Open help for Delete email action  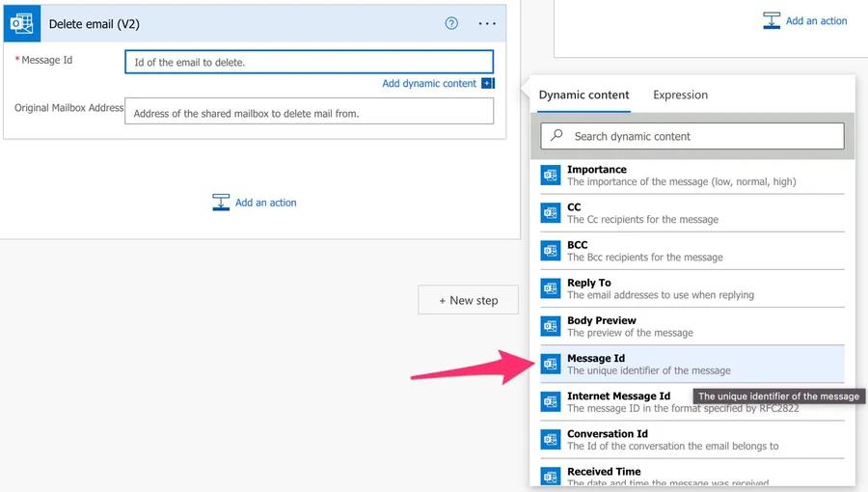pos(451,23)
